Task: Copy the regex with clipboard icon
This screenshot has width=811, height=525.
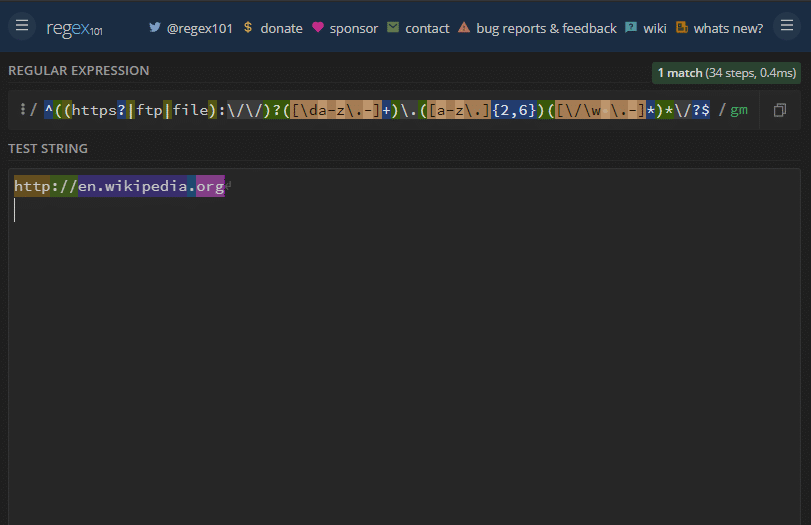Action: coord(779,110)
